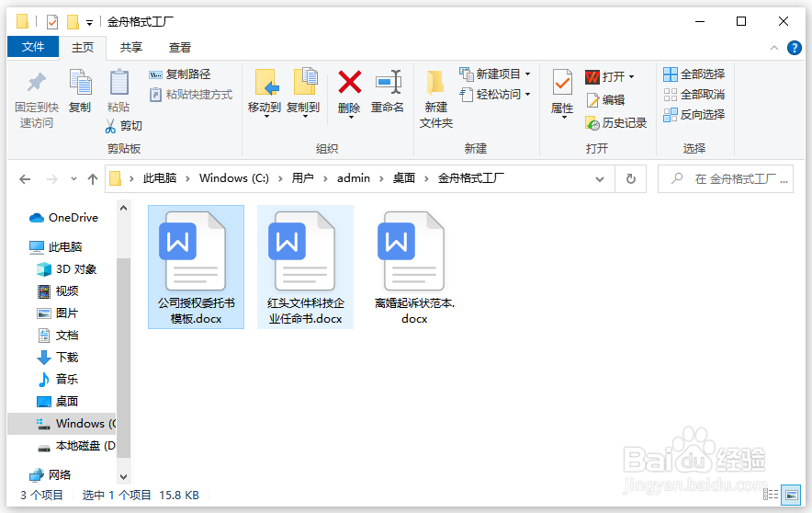Image resolution: width=812 pixels, height=513 pixels.
Task: Click Select none (全部取消)
Action: point(694,95)
